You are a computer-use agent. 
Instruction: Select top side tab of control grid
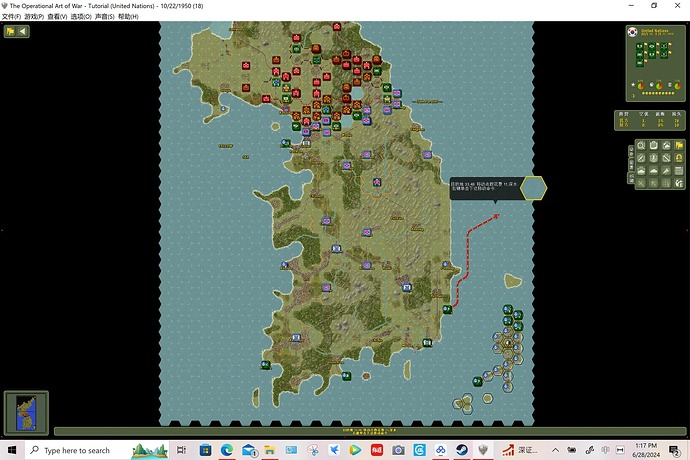[x=631, y=151]
